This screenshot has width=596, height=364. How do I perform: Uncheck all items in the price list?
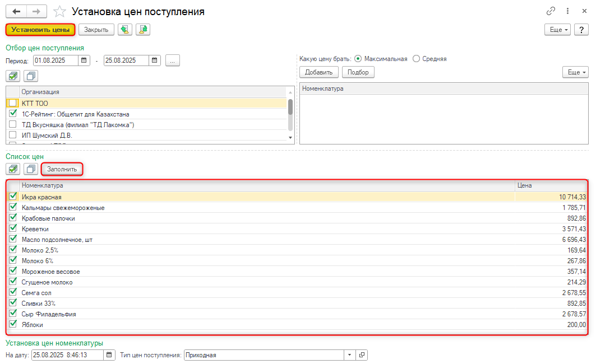click(x=31, y=169)
